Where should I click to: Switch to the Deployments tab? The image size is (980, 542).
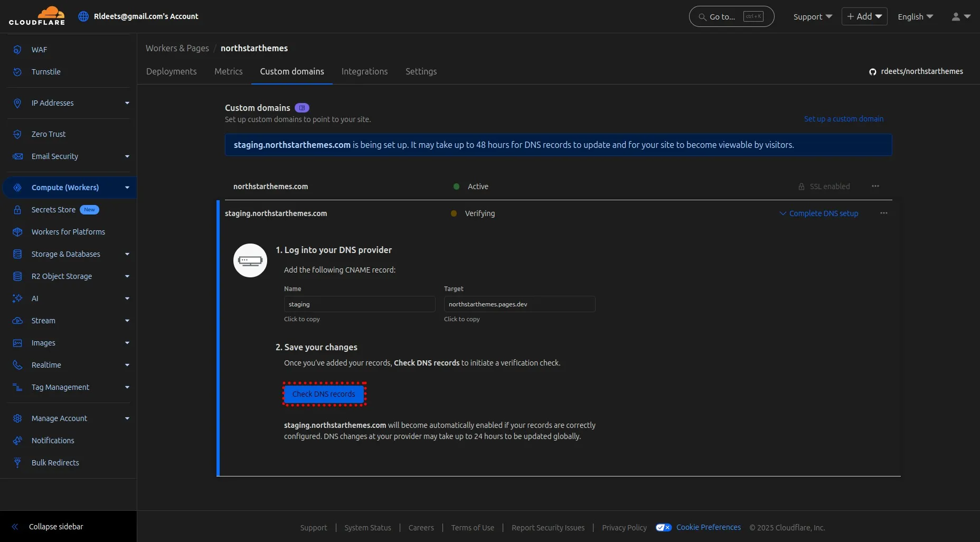click(171, 71)
